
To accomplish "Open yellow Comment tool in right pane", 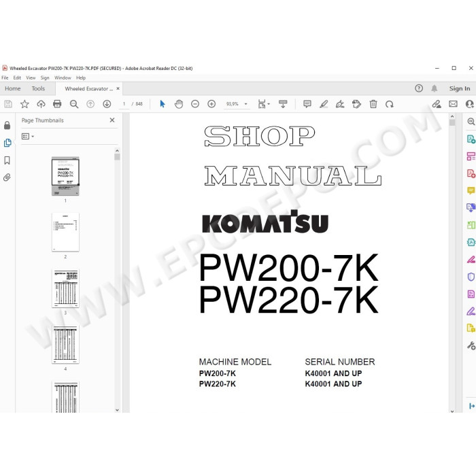I will coord(471,190).
